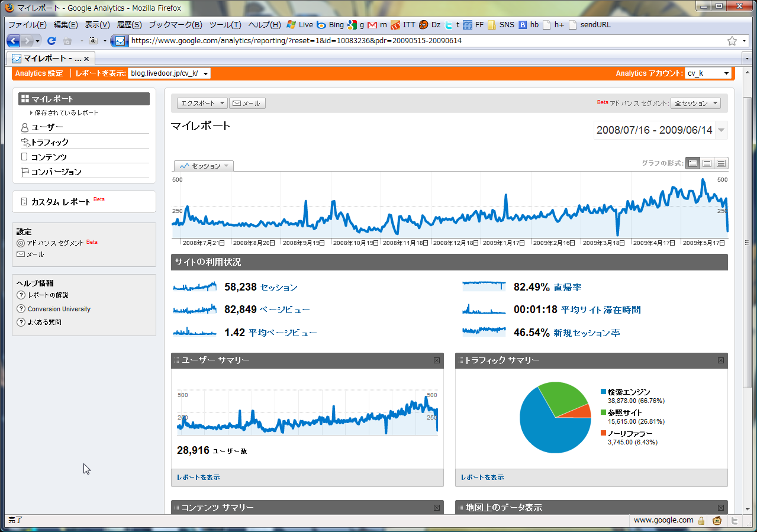Image resolution: width=757 pixels, height=532 pixels.
Task: Open the Live bookmark
Action: (x=300, y=25)
